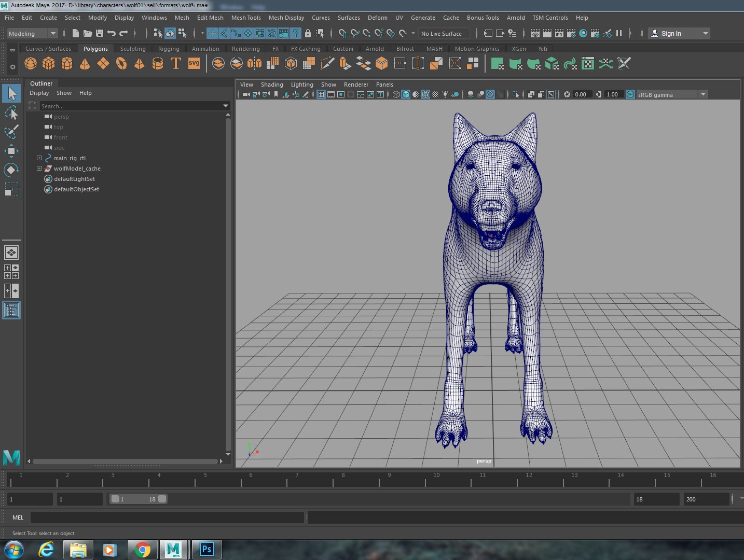Open the Outliner Display menu

click(x=39, y=93)
